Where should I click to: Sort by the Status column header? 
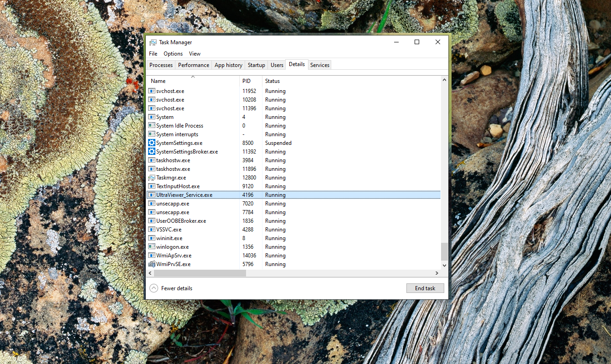272,81
